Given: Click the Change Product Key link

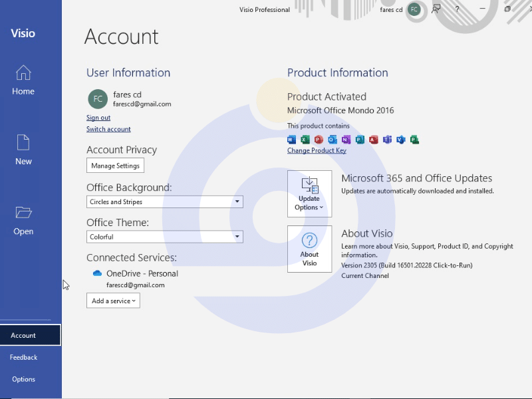Looking at the screenshot, I should 317,150.
